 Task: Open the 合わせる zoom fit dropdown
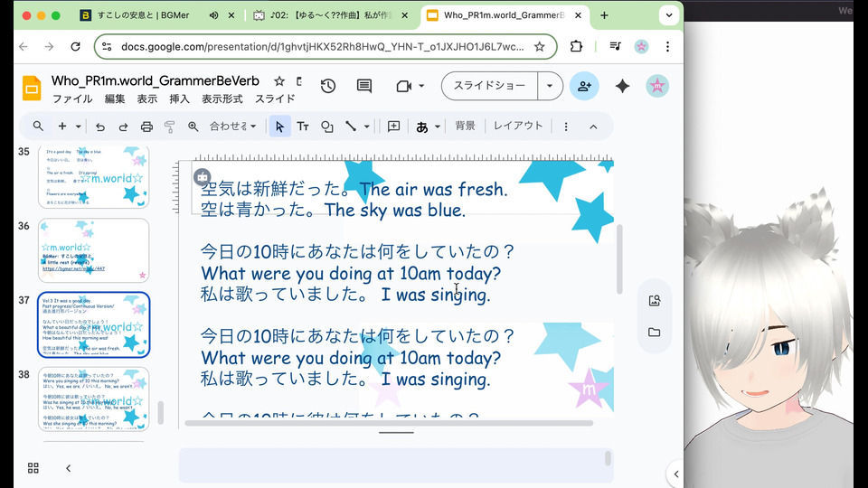(x=232, y=127)
